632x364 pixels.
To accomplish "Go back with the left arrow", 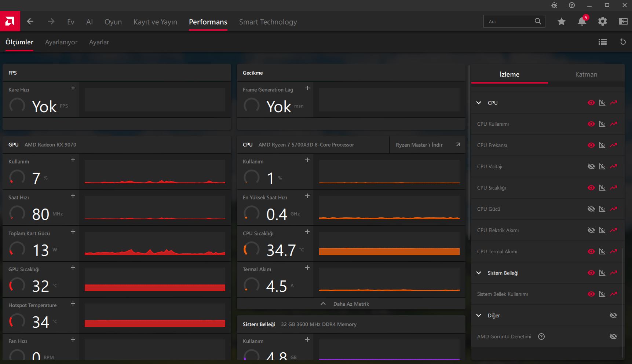I will (30, 22).
